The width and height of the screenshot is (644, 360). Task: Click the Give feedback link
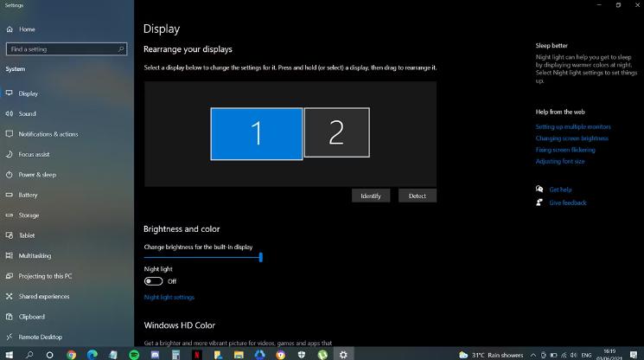pos(568,202)
